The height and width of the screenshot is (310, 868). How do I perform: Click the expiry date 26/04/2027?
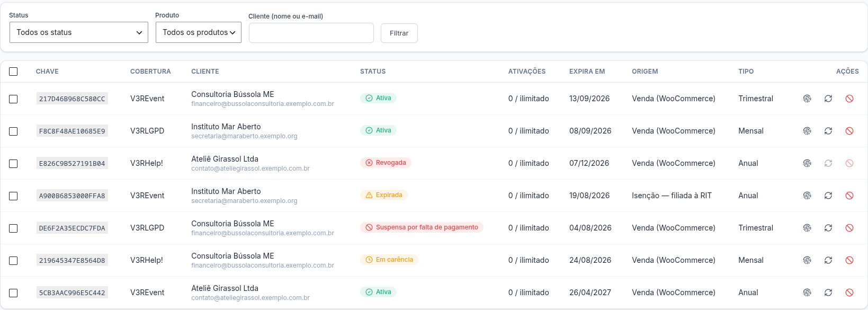click(590, 293)
